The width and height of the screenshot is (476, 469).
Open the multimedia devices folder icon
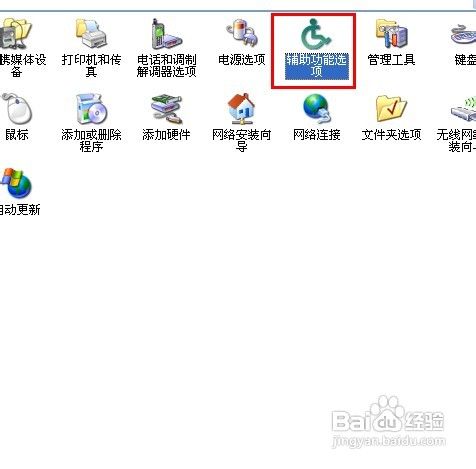15,33
